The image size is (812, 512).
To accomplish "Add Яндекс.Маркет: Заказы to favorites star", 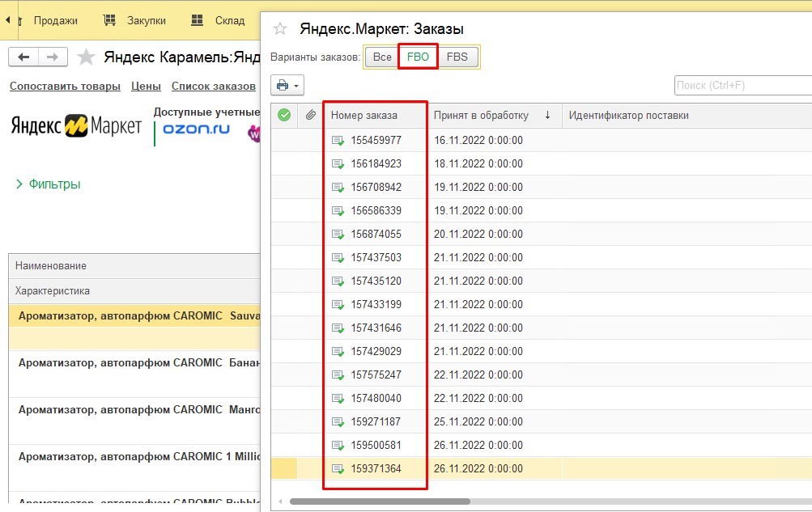I will (x=280, y=28).
